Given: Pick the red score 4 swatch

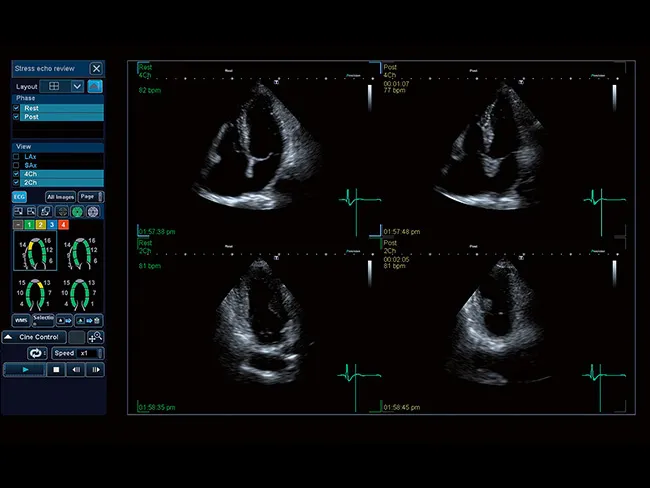Looking at the screenshot, I should pyautogui.click(x=62, y=227).
